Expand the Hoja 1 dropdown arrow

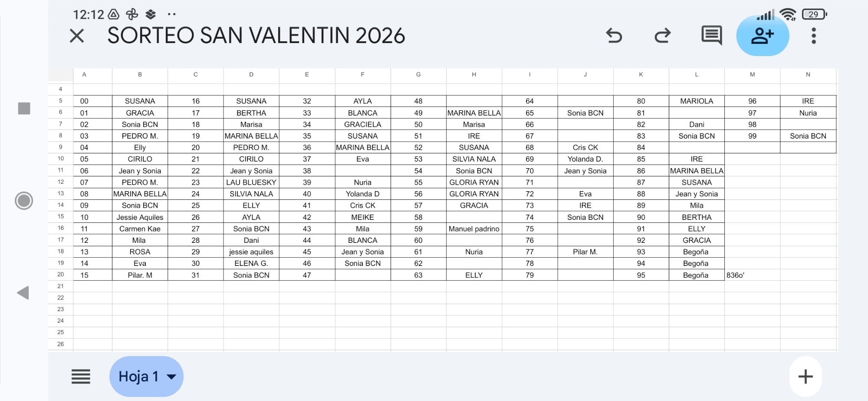coord(172,377)
